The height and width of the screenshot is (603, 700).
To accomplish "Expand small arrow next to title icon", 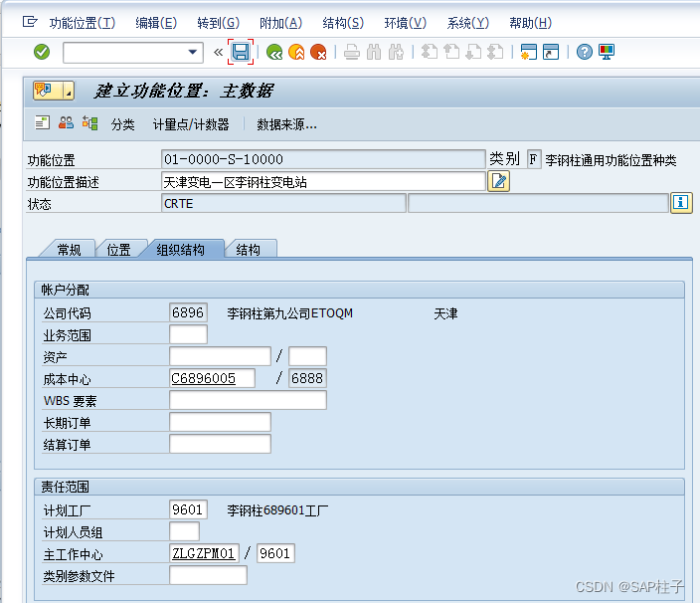I will (x=69, y=91).
